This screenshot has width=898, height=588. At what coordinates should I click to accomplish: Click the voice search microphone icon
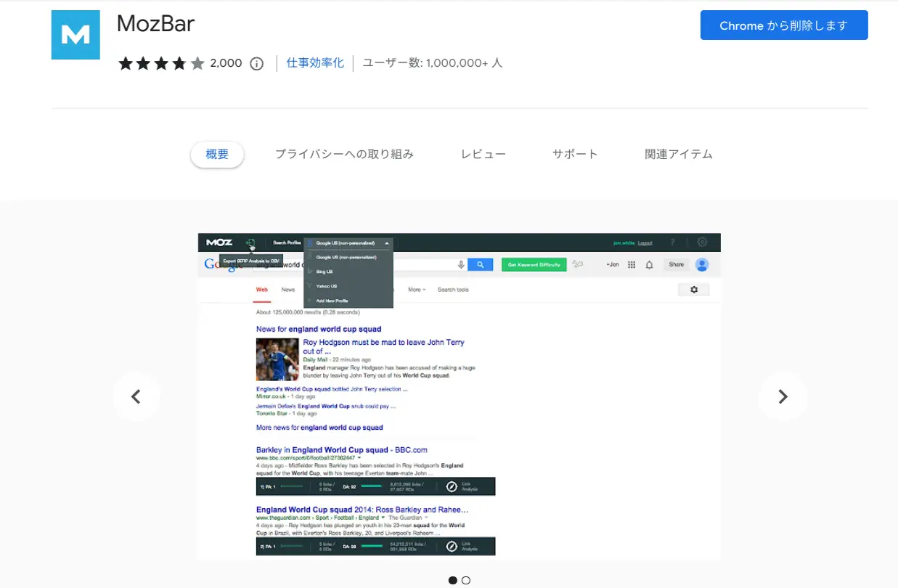tap(461, 264)
